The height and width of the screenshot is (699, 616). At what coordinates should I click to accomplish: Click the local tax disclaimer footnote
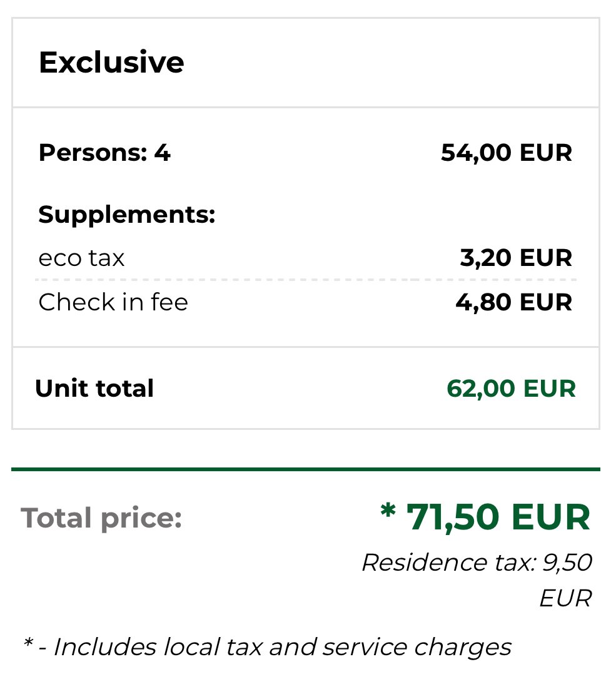(268, 647)
